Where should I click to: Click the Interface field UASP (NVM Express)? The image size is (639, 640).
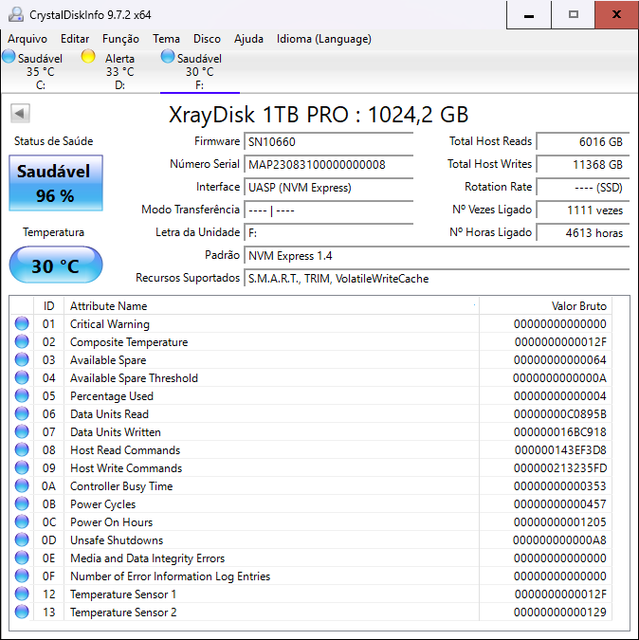[x=328, y=187]
